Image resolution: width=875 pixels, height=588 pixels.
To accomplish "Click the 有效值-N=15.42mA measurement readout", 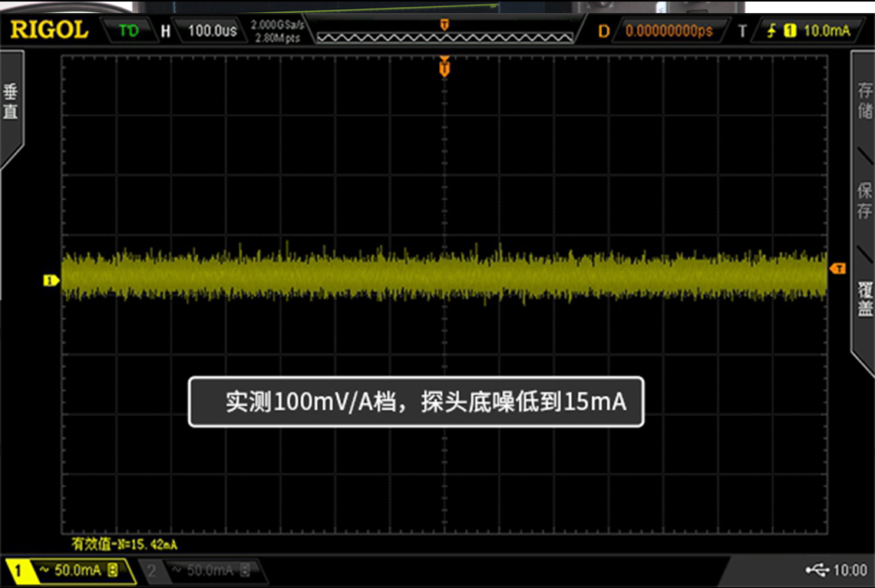I will coord(124,544).
